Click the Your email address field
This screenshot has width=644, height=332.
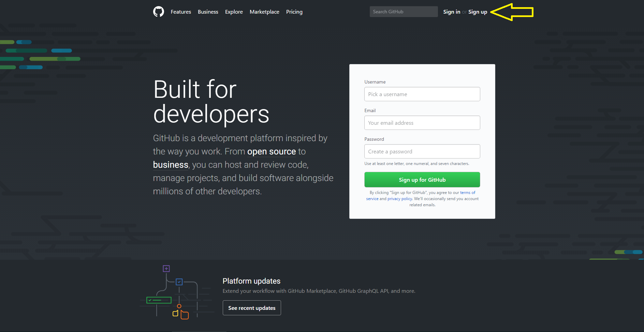click(422, 123)
